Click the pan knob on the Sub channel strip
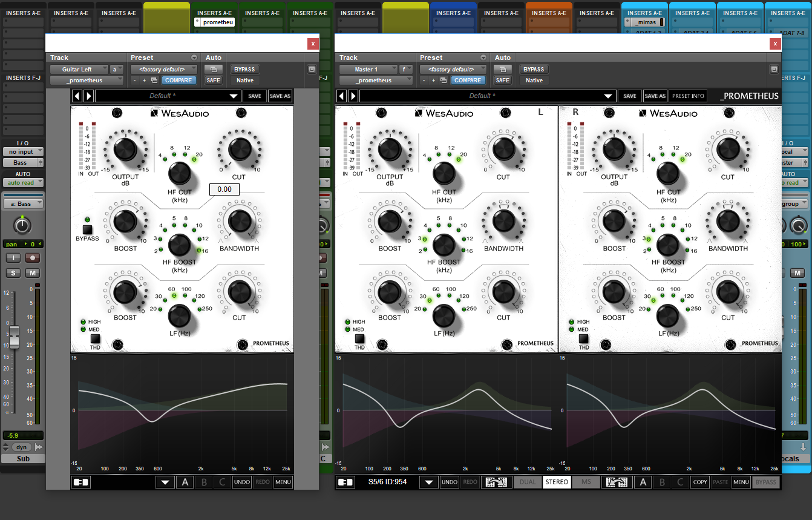 (x=22, y=226)
